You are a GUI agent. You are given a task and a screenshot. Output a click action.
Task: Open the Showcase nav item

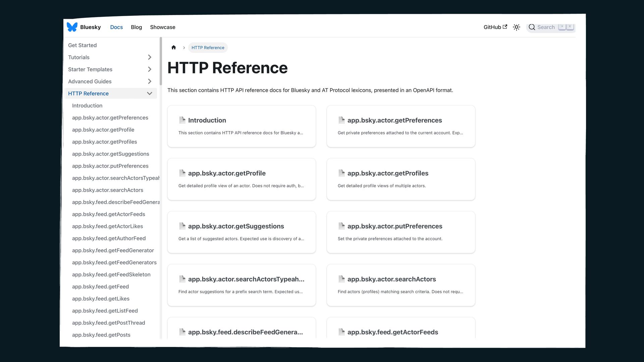click(x=162, y=27)
